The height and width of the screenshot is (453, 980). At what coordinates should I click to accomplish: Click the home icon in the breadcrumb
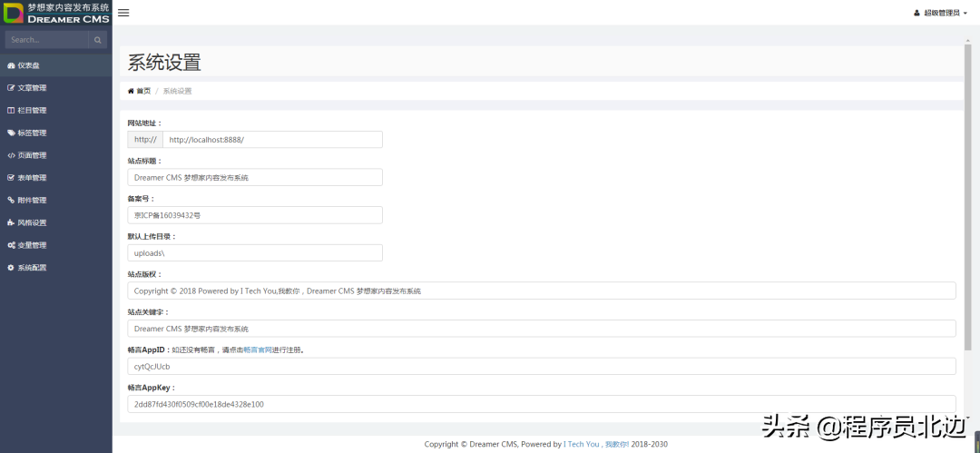(131, 91)
